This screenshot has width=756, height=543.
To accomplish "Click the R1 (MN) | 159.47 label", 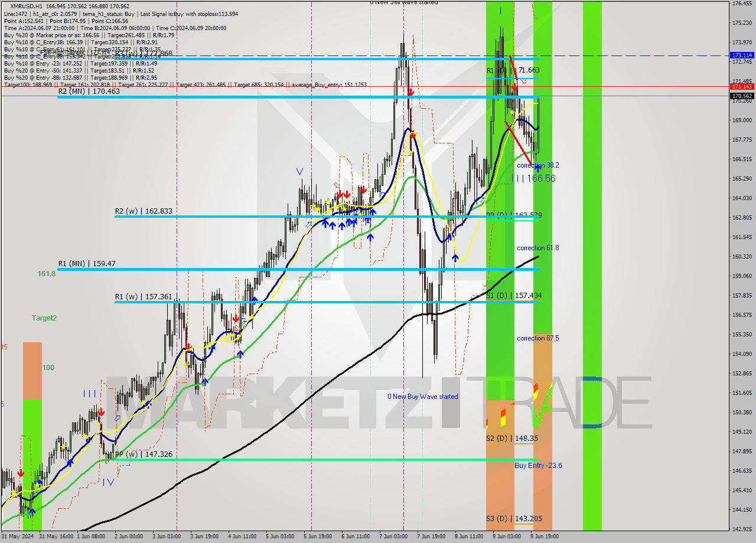I will tap(86, 264).
